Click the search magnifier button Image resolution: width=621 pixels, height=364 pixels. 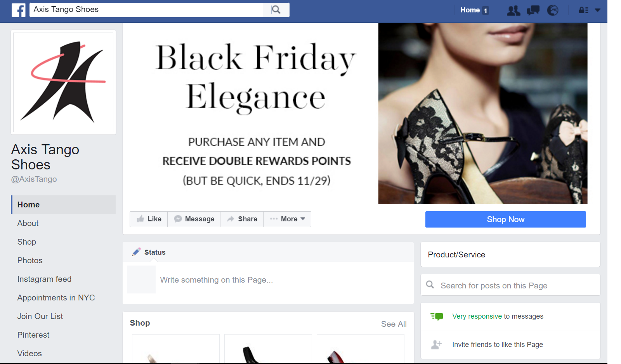276,10
